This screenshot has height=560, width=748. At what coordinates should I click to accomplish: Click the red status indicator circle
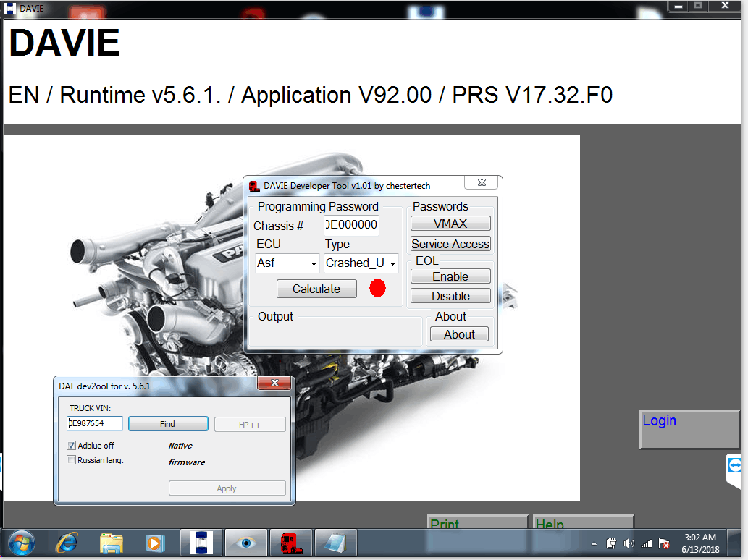(x=377, y=289)
